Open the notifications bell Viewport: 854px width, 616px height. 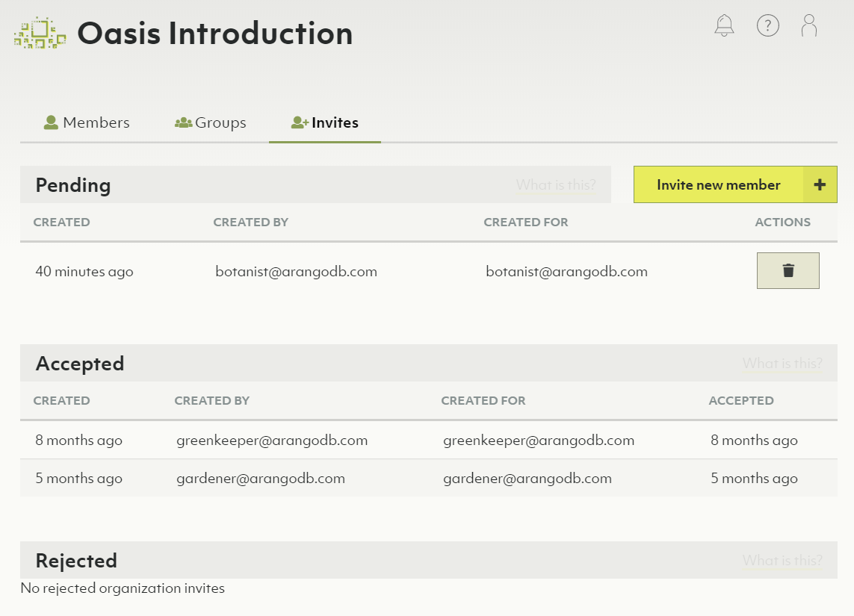(x=724, y=25)
